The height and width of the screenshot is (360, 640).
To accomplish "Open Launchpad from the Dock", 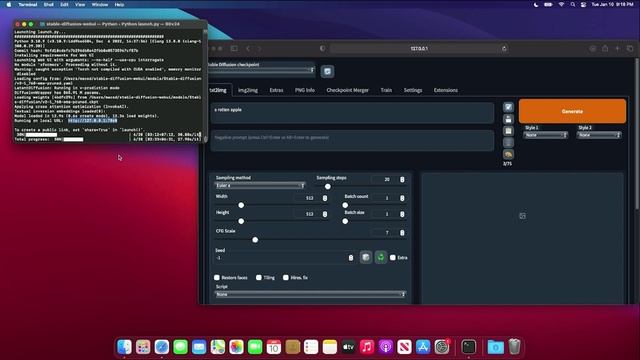I will click(143, 347).
